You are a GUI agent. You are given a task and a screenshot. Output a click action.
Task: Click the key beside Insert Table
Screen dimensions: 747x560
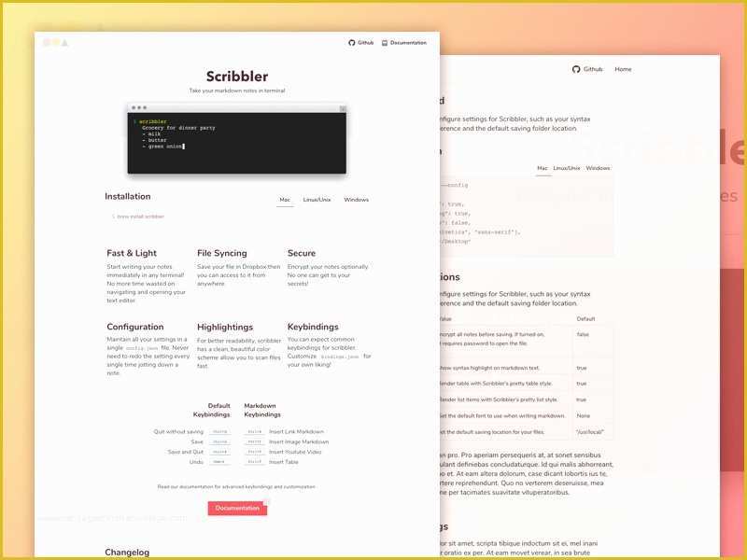(255, 462)
